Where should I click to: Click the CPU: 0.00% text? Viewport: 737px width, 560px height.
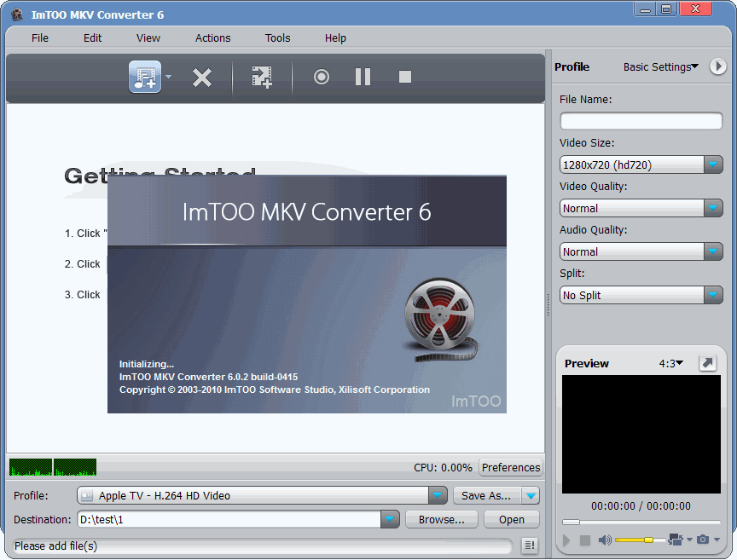tap(443, 467)
